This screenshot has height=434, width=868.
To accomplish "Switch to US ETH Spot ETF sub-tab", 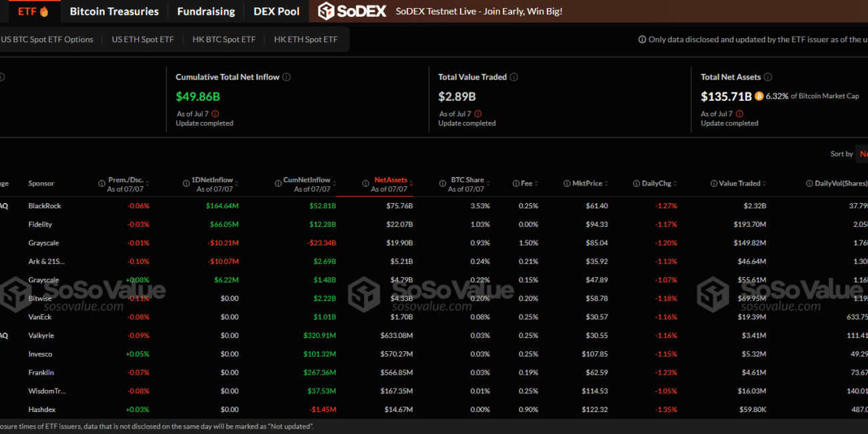I will (143, 39).
